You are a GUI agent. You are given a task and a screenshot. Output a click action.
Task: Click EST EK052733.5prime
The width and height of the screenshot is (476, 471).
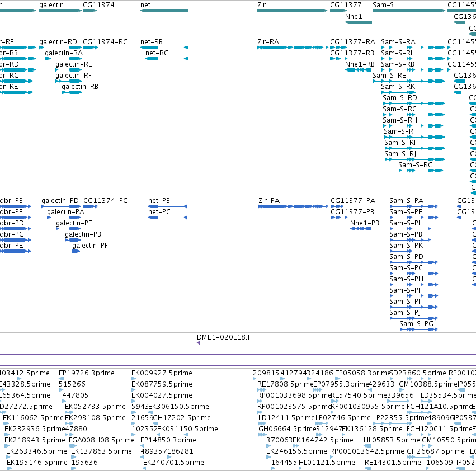(x=69, y=412)
